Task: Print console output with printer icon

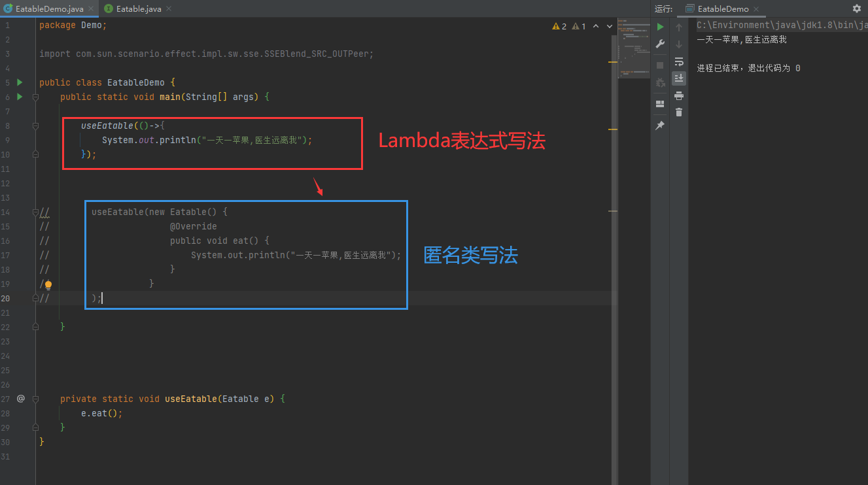Action: coord(679,95)
